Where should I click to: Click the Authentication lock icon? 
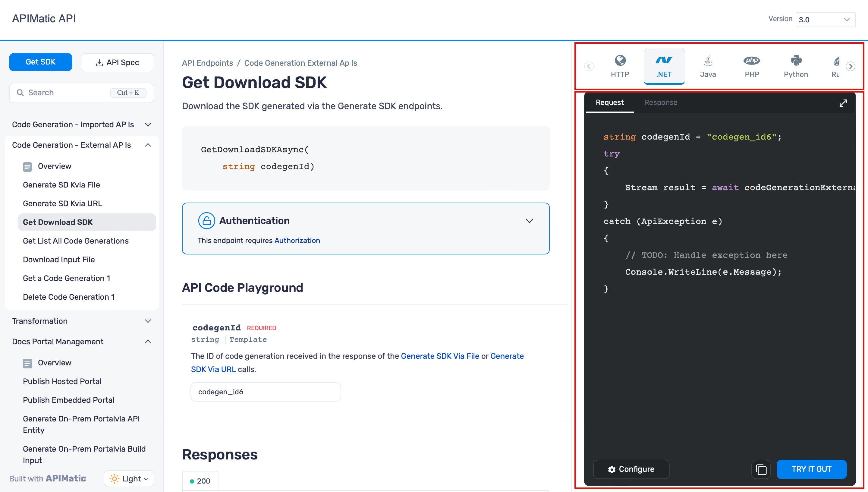tap(207, 221)
